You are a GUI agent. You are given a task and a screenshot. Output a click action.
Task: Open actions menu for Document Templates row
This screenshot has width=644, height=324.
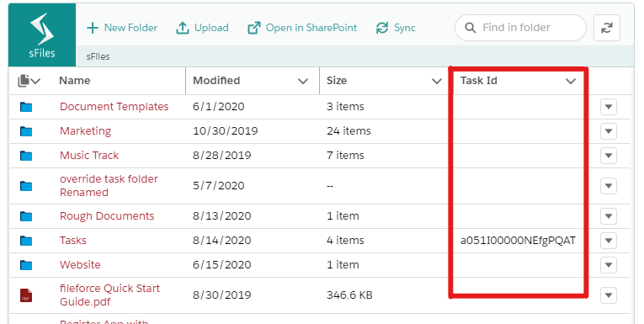click(x=609, y=107)
